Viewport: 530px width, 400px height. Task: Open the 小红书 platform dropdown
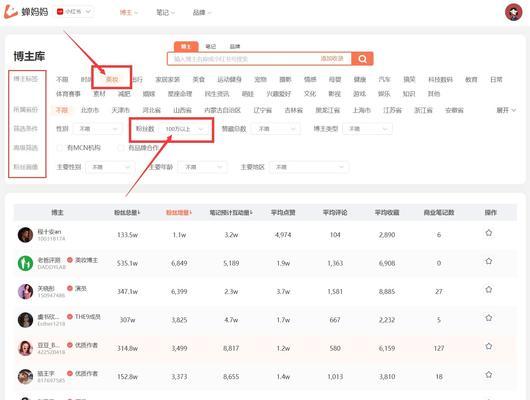75,12
